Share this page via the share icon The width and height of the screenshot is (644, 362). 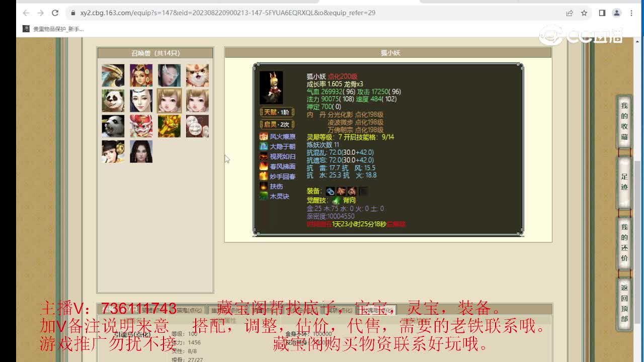coord(570,13)
